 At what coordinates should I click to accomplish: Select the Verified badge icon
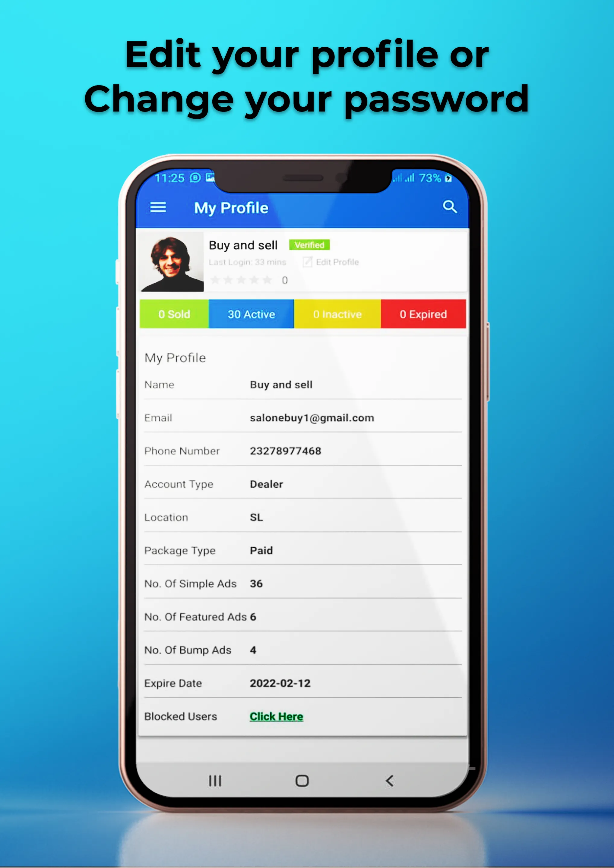(x=309, y=244)
